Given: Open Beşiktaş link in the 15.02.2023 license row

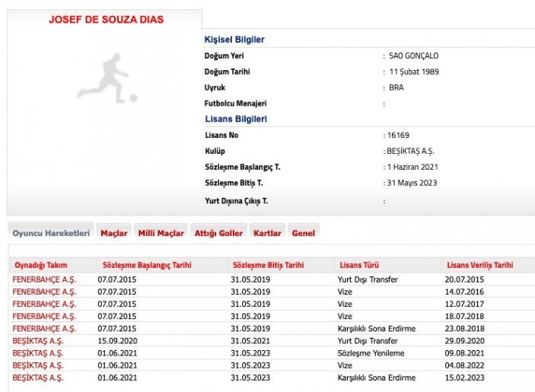Looking at the screenshot, I should [x=38, y=378].
